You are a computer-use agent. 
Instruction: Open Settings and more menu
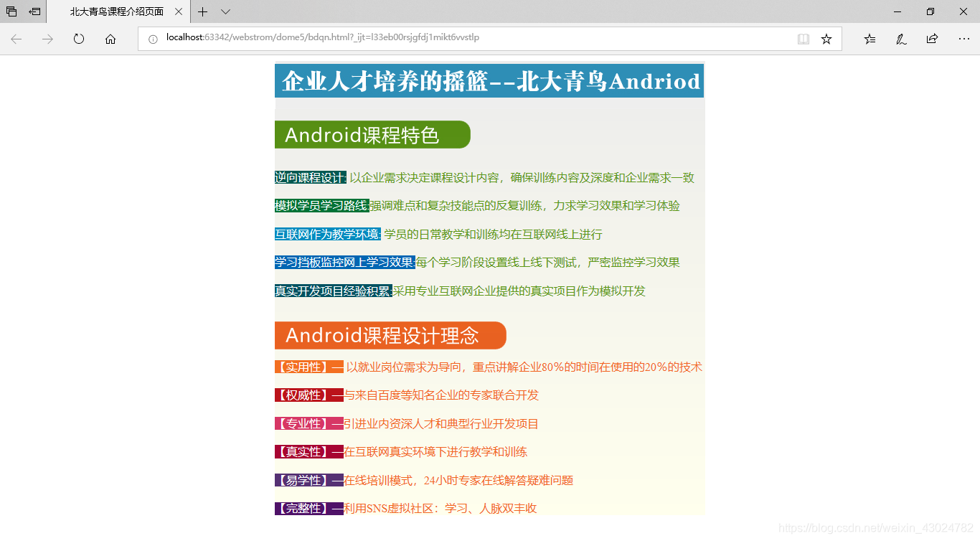[963, 39]
